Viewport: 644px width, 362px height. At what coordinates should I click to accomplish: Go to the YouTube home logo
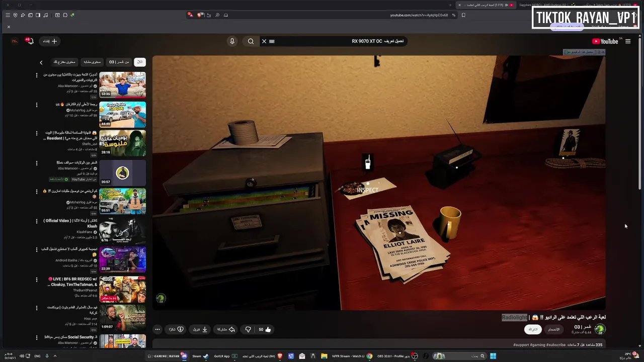click(x=605, y=41)
